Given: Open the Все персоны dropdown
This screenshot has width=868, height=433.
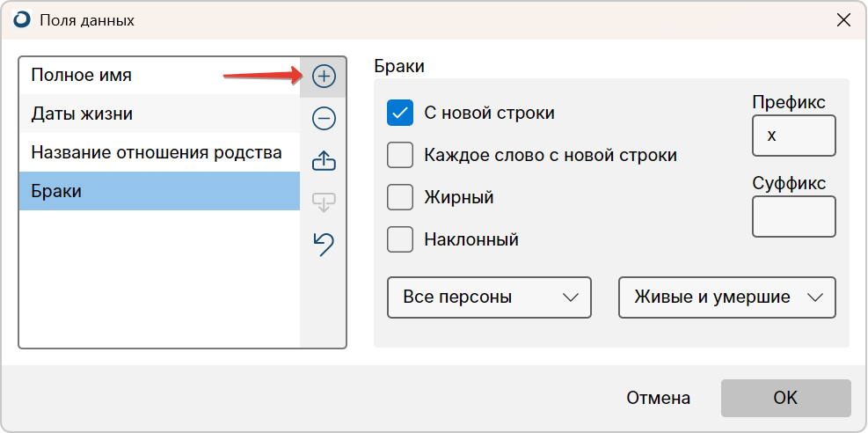Looking at the screenshot, I should [x=489, y=297].
